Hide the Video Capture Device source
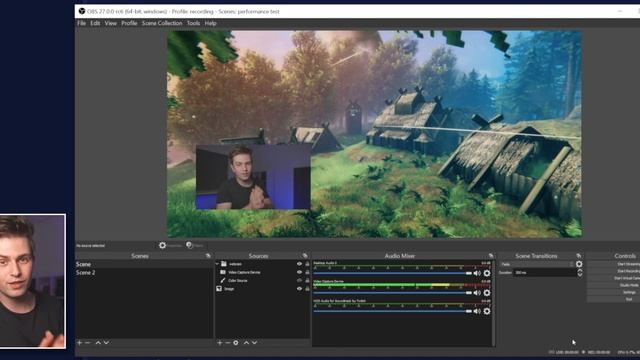Screen dimensions: 640x360 [299, 272]
